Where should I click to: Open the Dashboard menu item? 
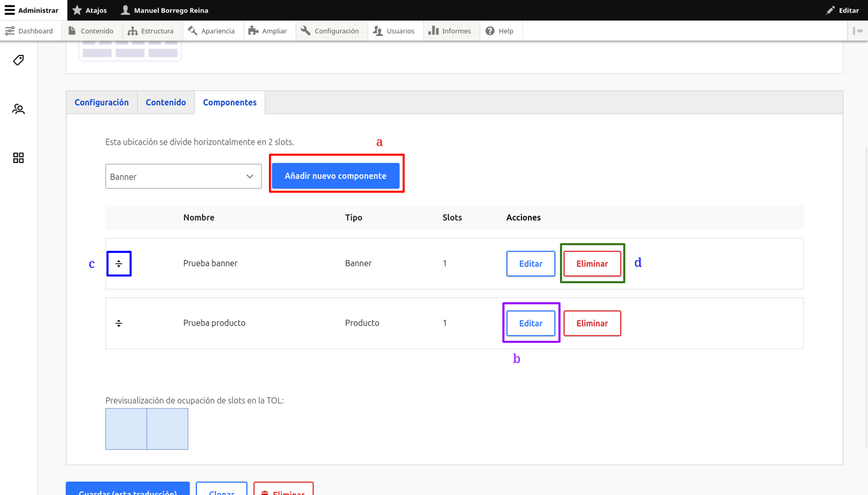(x=29, y=31)
